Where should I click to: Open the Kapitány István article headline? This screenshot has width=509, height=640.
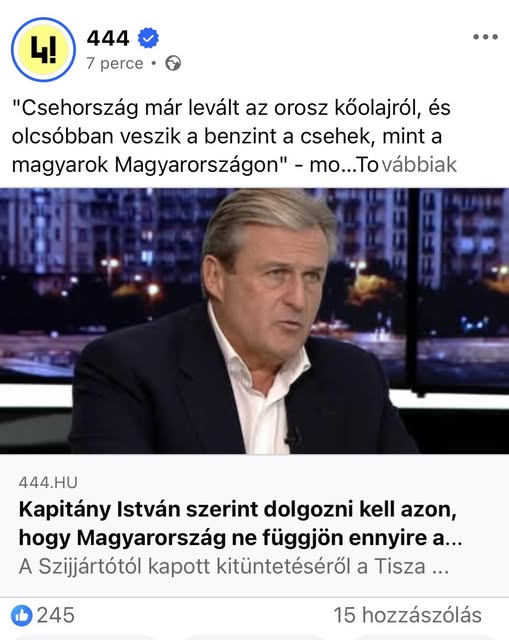coord(240,524)
